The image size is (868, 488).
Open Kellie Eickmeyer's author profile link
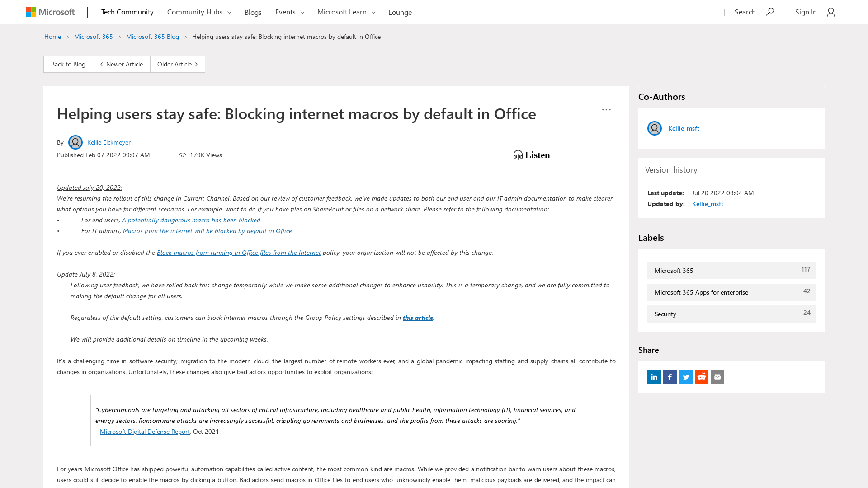click(x=109, y=142)
